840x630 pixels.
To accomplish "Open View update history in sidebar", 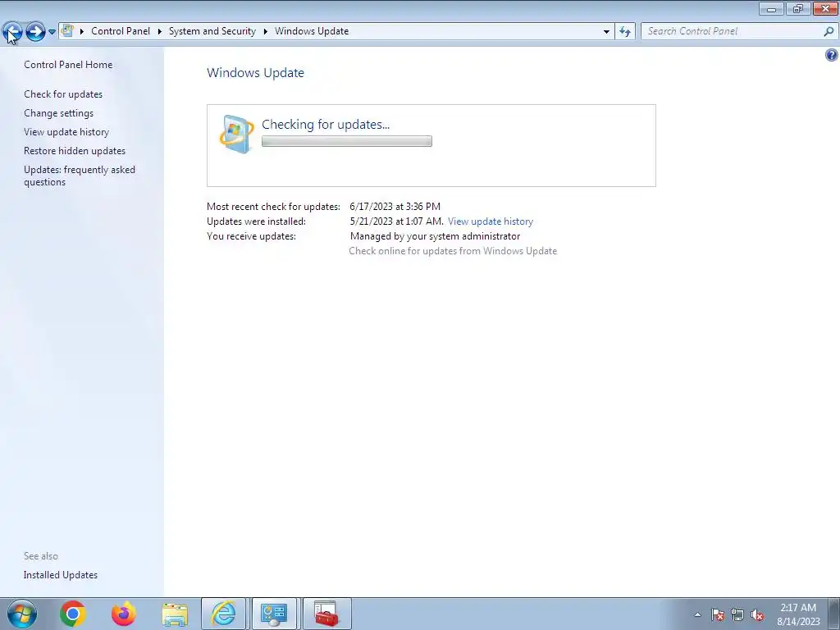I will [66, 132].
